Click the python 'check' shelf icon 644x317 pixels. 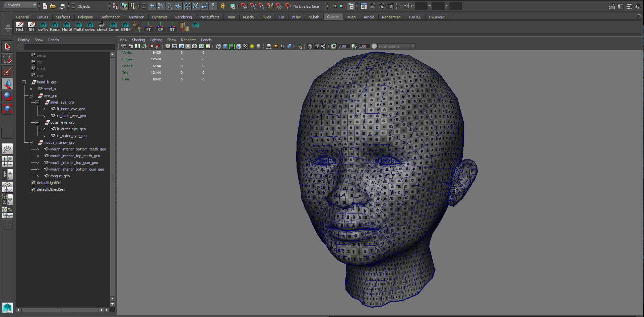102,26
